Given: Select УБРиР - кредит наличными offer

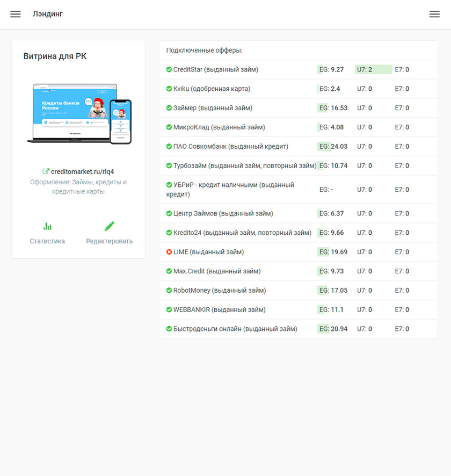Looking at the screenshot, I should coord(230,190).
